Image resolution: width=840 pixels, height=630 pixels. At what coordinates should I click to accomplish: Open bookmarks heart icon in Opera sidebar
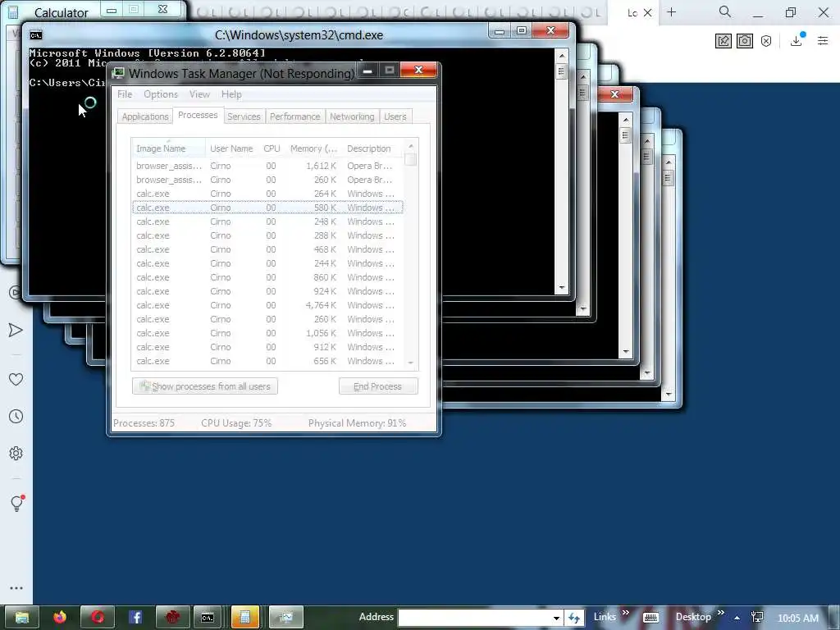[16, 379]
